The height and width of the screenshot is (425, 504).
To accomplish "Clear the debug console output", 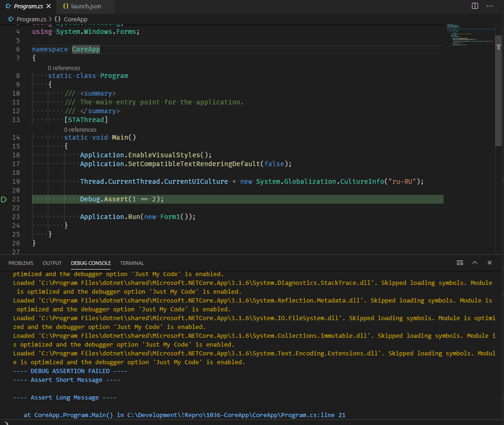I will point(460,263).
